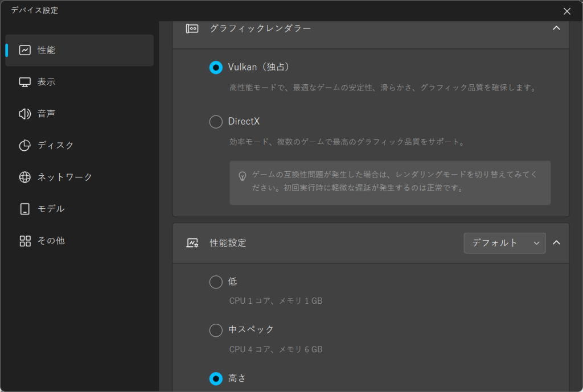The width and height of the screenshot is (583, 392).
Task: Collapse the 性能設定 section chevron
Action: coord(556,243)
